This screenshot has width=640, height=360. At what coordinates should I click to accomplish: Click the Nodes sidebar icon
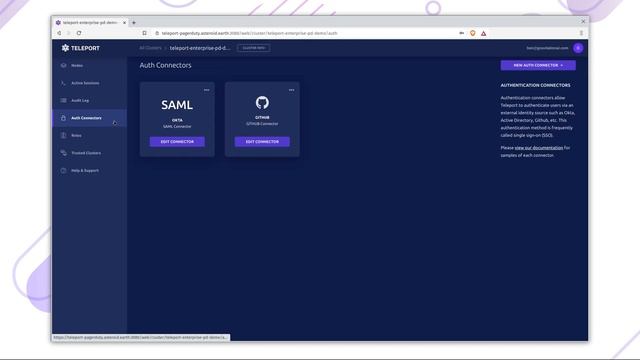(63, 65)
